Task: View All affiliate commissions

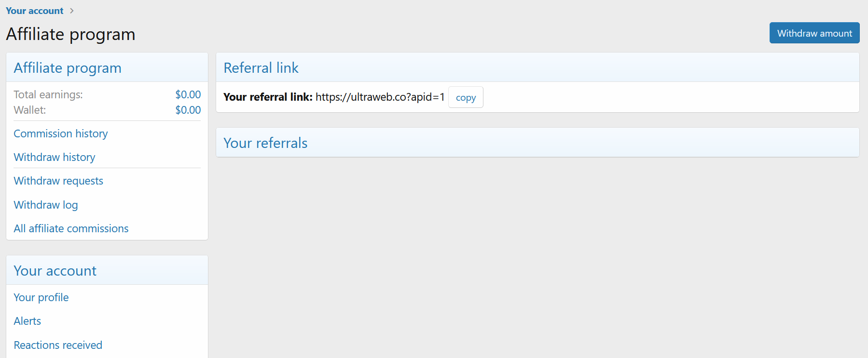Action: click(x=71, y=228)
